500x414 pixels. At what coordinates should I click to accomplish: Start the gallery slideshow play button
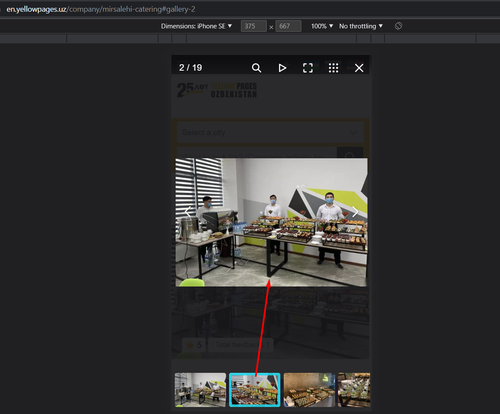[282, 68]
